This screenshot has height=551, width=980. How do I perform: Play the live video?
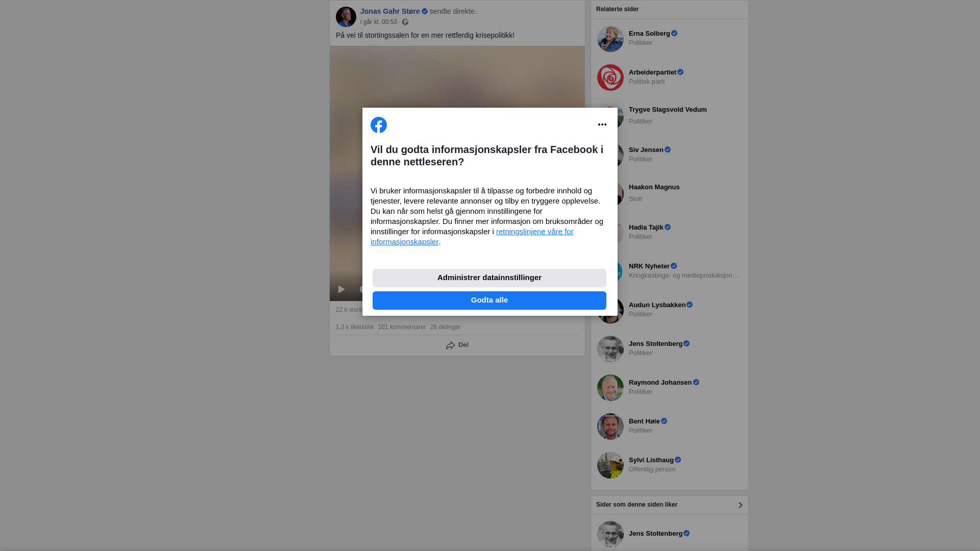(x=341, y=289)
